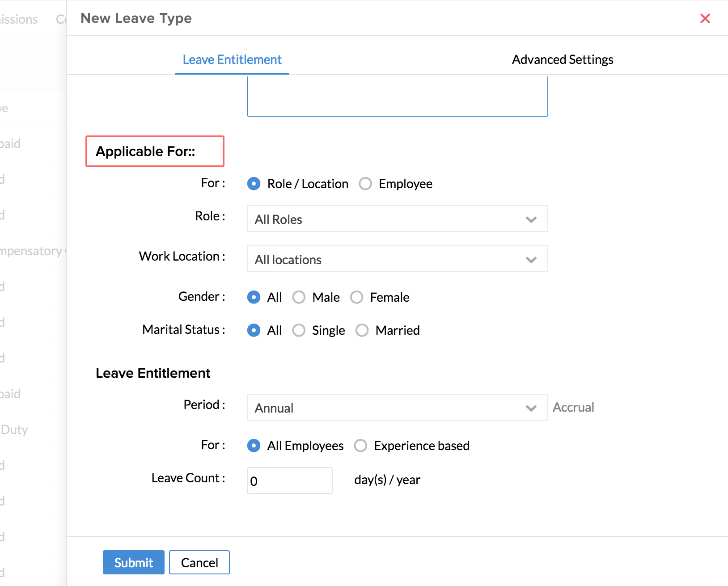Open the Work Location dropdown

tap(397, 259)
